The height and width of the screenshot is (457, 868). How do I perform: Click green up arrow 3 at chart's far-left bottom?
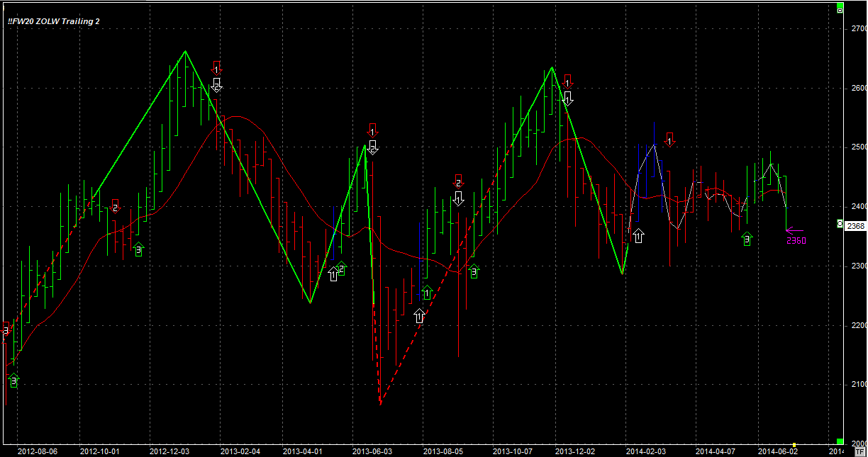pos(13,381)
